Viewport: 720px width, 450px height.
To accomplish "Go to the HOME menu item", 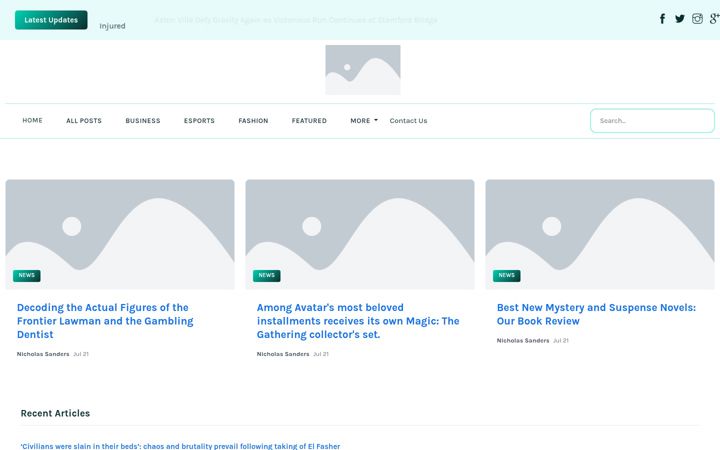I will click(x=32, y=120).
